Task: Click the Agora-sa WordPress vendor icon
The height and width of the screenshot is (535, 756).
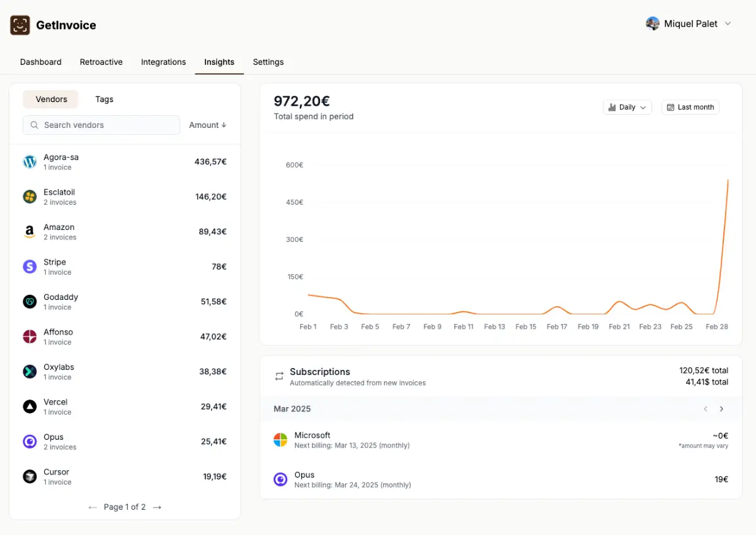Action: tap(30, 162)
